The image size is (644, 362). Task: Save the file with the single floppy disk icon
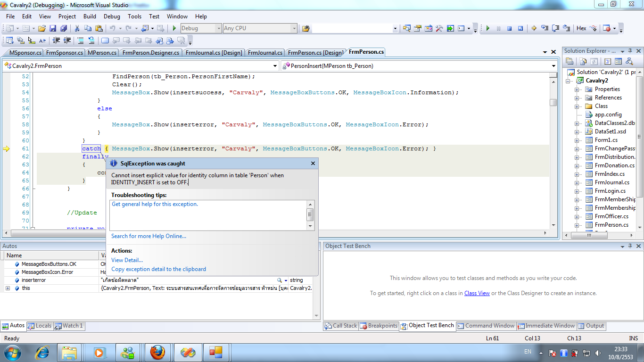[53, 28]
